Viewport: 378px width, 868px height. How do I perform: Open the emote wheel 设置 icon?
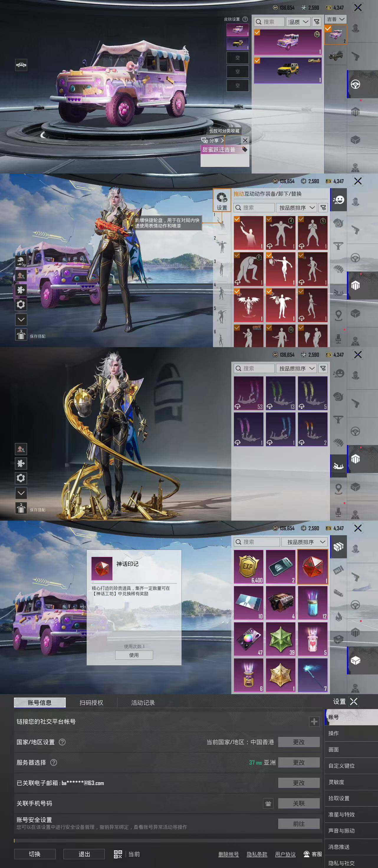coord(221,200)
